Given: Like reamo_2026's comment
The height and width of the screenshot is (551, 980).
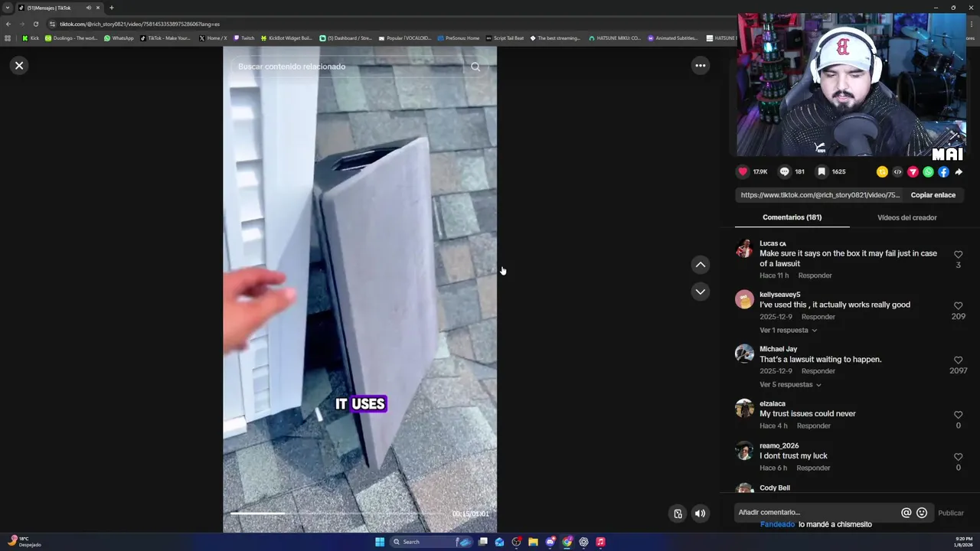Looking at the screenshot, I should tap(958, 457).
